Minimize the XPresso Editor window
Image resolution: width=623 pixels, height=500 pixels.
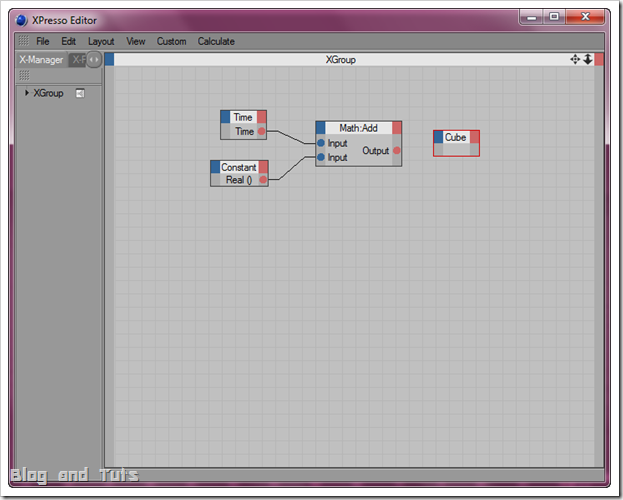[532, 17]
